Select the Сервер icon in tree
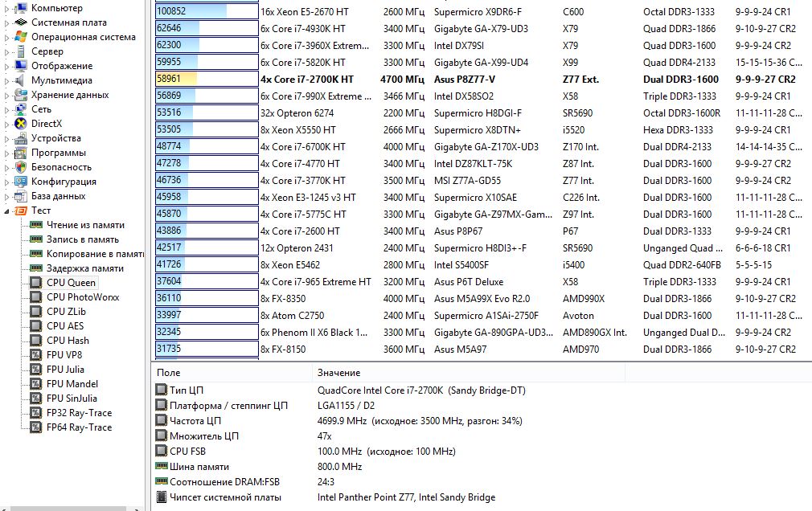 click(21, 51)
